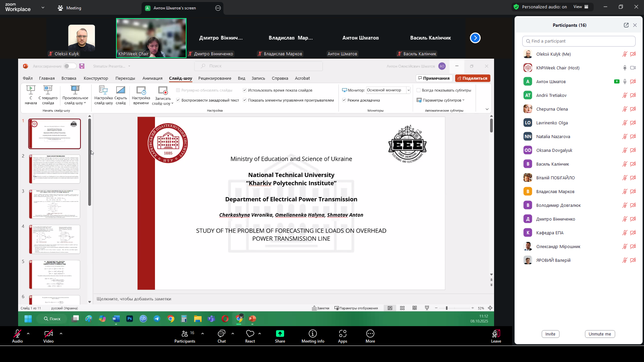Click the "Invite" button in Participants panel
Viewport: 644px width, 362px height.
(x=550, y=334)
